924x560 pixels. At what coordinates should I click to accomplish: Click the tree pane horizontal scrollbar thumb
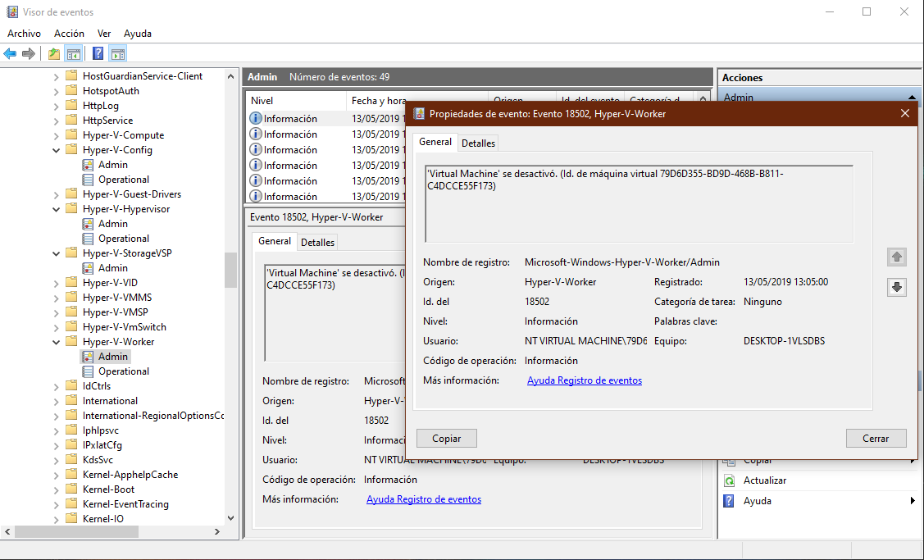pyautogui.click(x=76, y=531)
